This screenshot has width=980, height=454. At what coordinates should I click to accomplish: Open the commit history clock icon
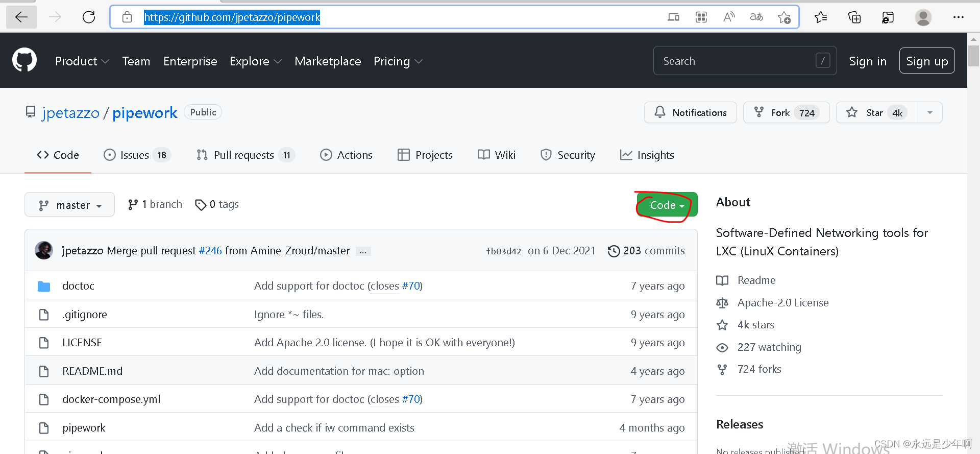click(x=614, y=251)
